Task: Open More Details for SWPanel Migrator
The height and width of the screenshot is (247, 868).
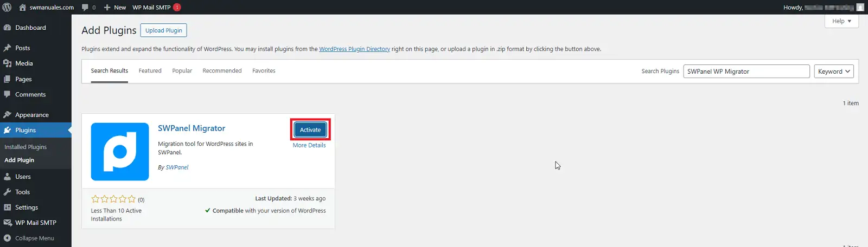Action: point(309,145)
